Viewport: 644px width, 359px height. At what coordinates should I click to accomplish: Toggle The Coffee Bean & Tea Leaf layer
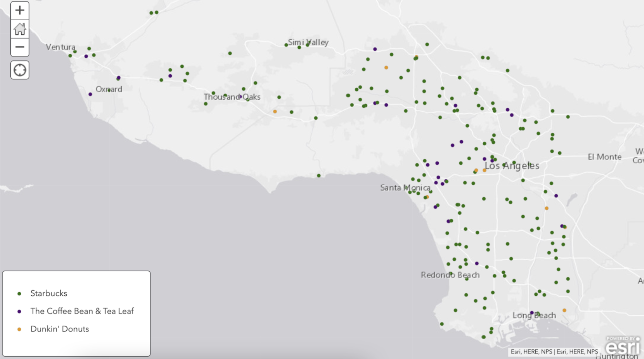83,311
